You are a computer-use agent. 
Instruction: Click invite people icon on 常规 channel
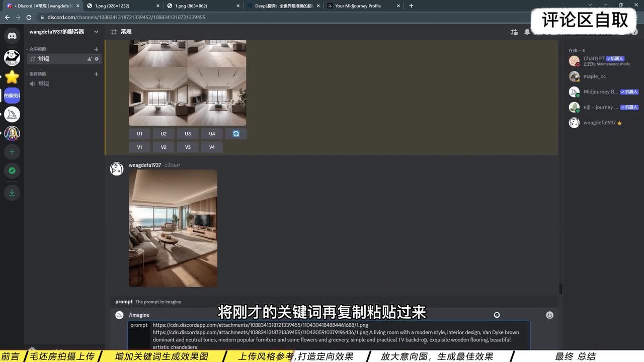(x=90, y=59)
